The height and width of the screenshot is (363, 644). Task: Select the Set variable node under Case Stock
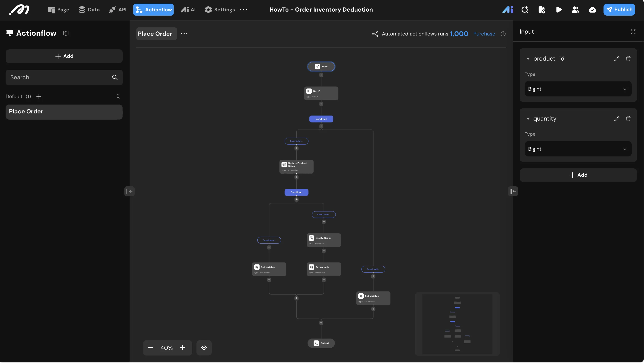[x=269, y=269]
